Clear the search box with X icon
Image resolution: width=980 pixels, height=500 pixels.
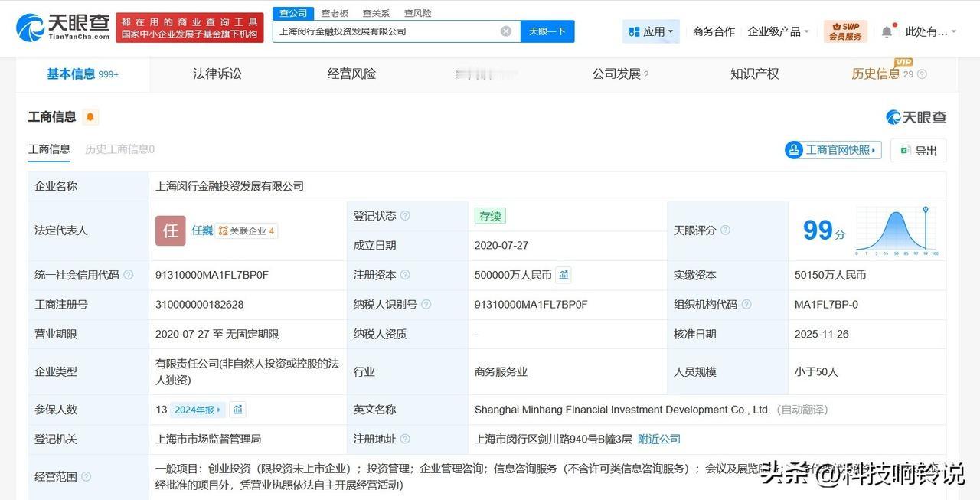tap(506, 31)
